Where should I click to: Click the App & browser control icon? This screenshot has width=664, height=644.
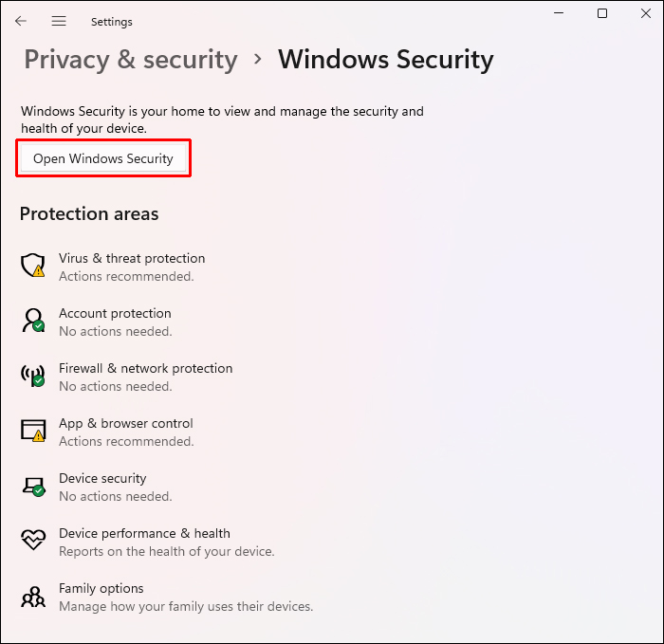click(x=33, y=431)
